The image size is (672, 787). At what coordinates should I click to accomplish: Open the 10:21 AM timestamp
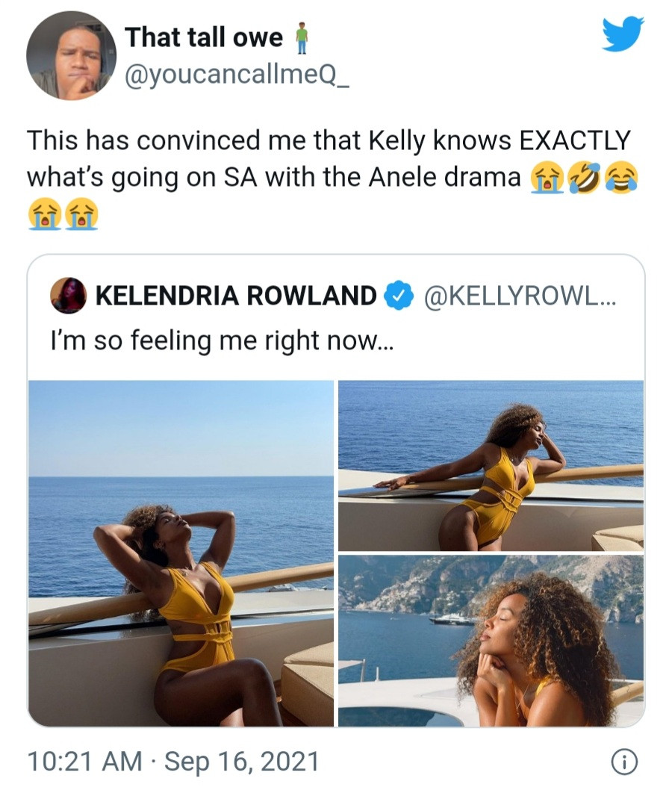[84, 762]
